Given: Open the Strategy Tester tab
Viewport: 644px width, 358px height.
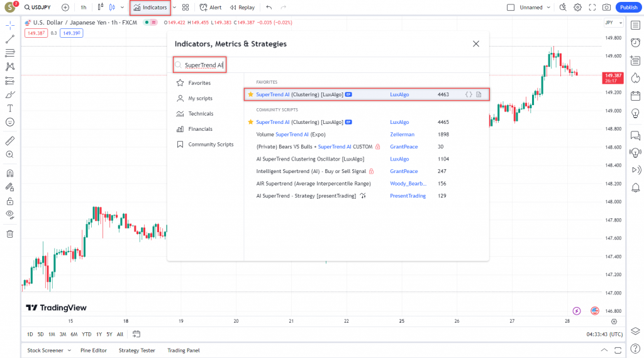Looking at the screenshot, I should point(136,350).
